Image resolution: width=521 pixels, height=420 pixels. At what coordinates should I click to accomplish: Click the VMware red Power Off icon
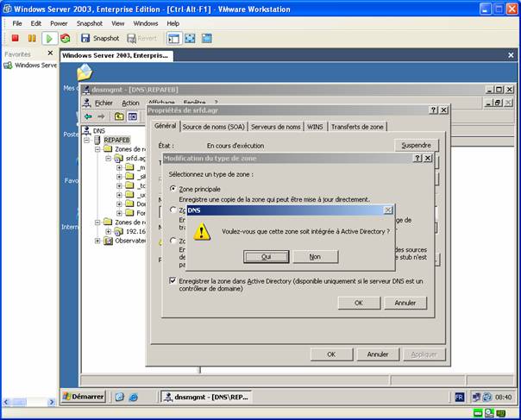click(x=15, y=38)
